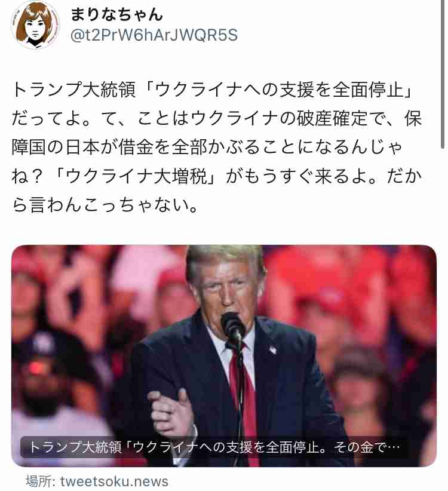
Task: Click the card caption トランプ大統領「ウクライナへの支援を全面停止
Action: [214, 447]
